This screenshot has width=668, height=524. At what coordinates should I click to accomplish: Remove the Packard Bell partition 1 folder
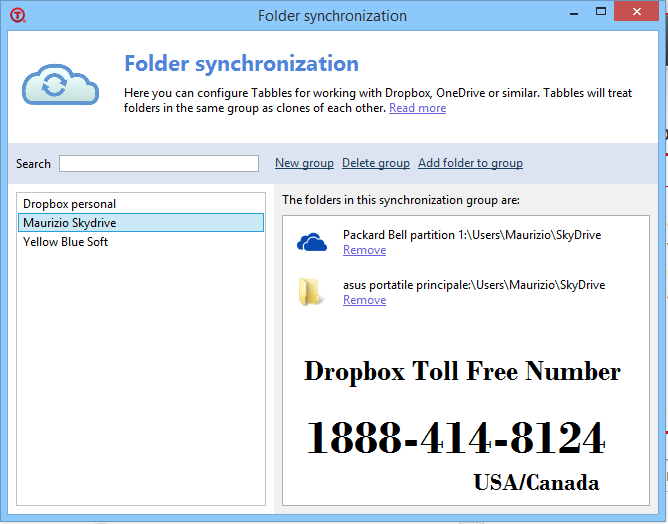tap(365, 250)
